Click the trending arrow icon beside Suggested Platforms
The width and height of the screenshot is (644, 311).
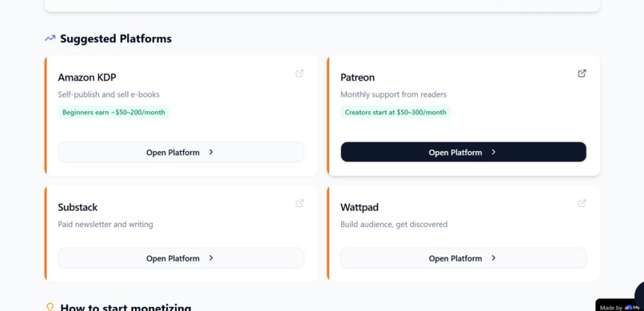(x=50, y=38)
